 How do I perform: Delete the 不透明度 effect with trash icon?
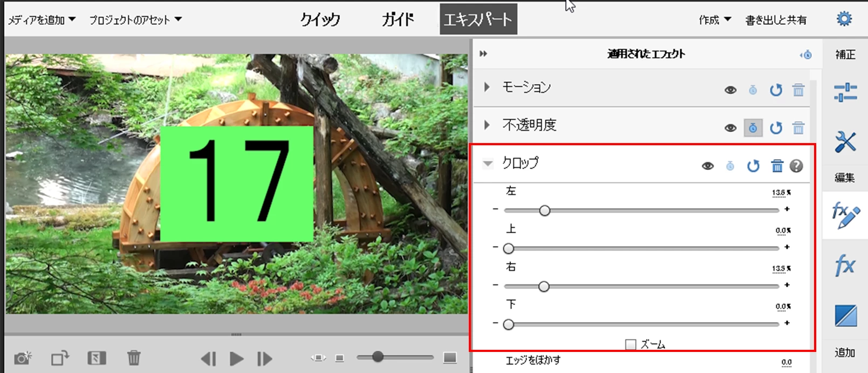[x=798, y=128]
